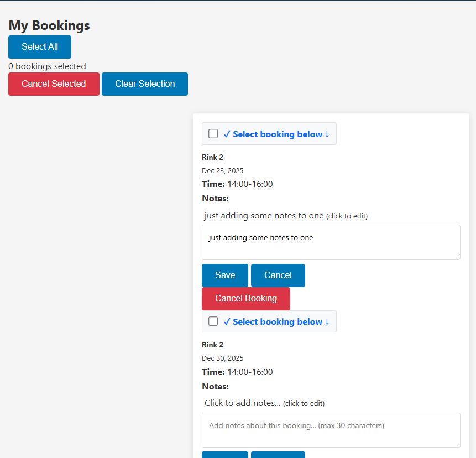Click the resize handle of the first textarea
The height and width of the screenshot is (458, 476).
click(458, 257)
